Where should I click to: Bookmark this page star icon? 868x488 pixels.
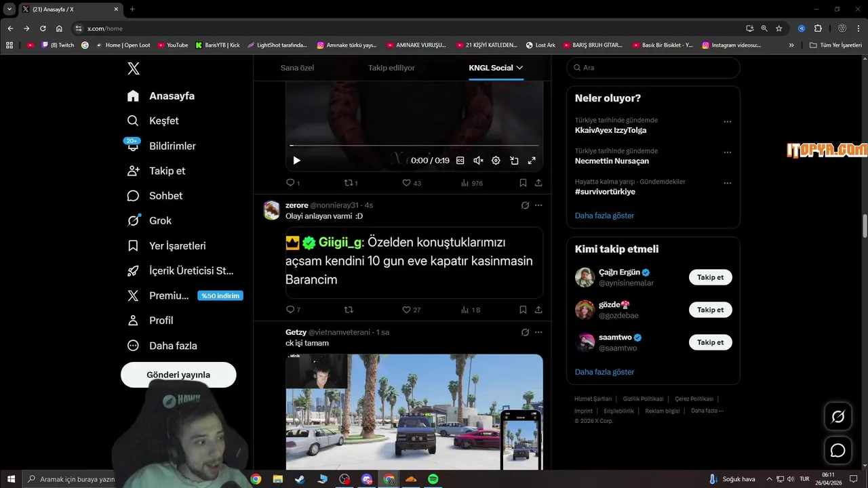pyautogui.click(x=779, y=28)
